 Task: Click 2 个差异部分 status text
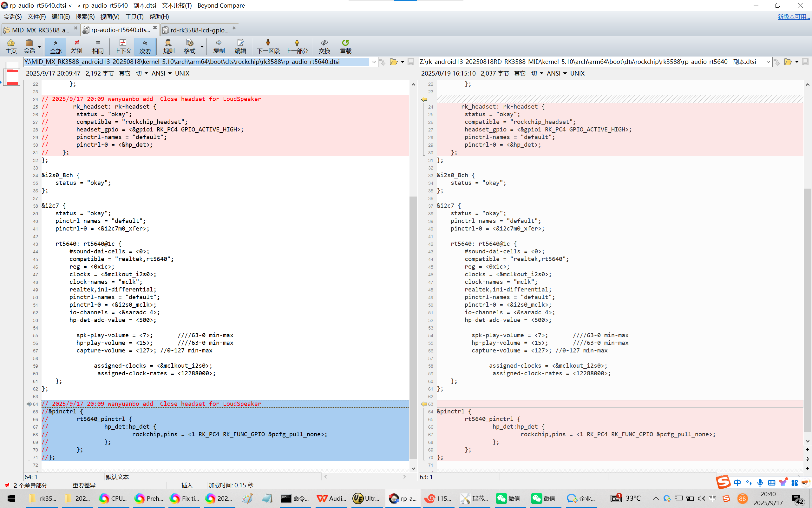30,485
